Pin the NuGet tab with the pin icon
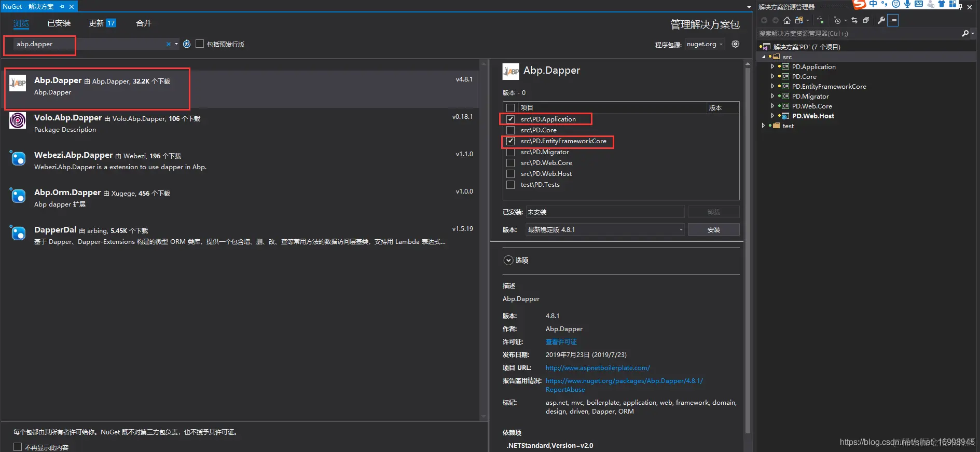The image size is (980, 452). point(62,7)
